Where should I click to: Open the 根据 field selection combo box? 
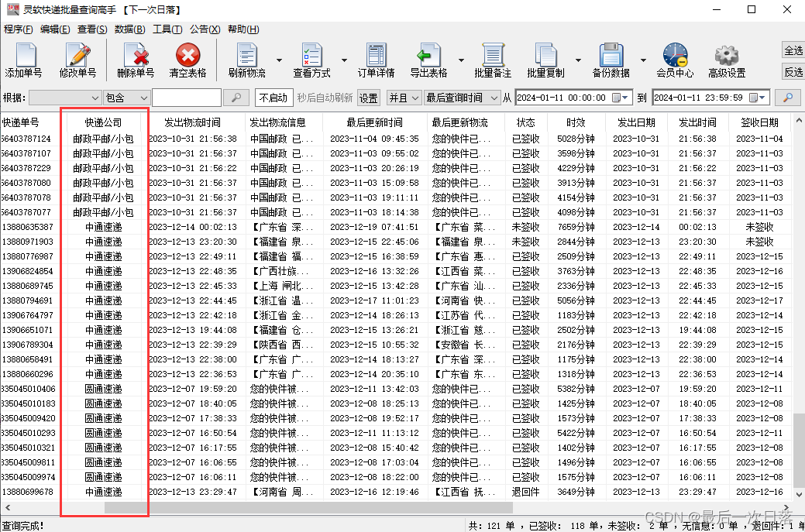pyautogui.click(x=64, y=98)
